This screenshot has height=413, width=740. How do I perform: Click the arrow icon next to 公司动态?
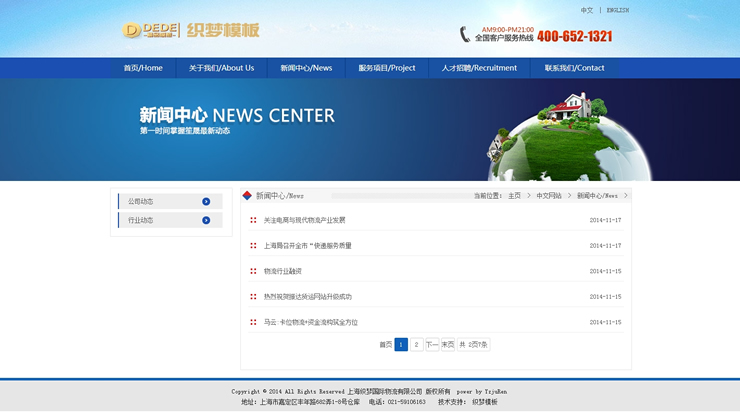coord(206,201)
